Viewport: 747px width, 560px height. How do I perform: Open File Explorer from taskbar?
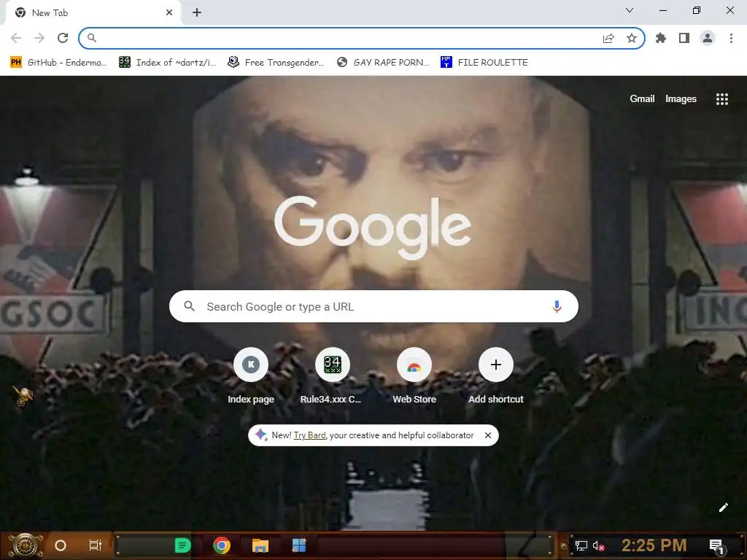[x=260, y=545]
